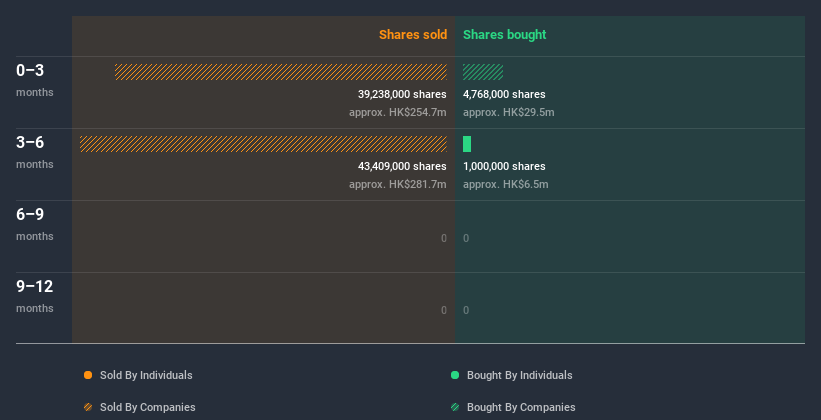Viewport: 821px width, 420px height.
Task: Click the 9–12 months row label
Action: coord(35,296)
